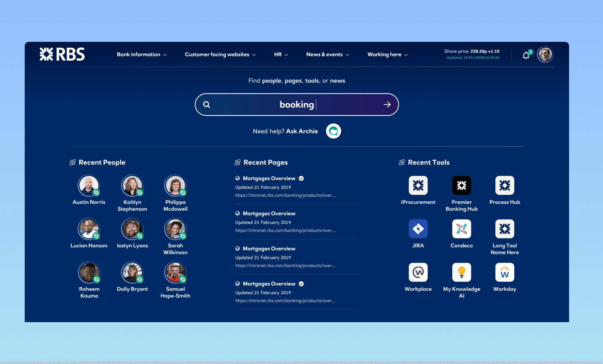
Task: Open the JIRA tool
Action: tap(418, 229)
